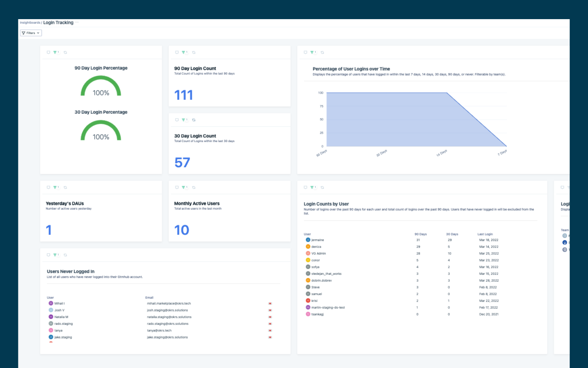This screenshot has width=588, height=368.
Task: Click krisi's avatar in login counts table
Action: click(x=308, y=301)
